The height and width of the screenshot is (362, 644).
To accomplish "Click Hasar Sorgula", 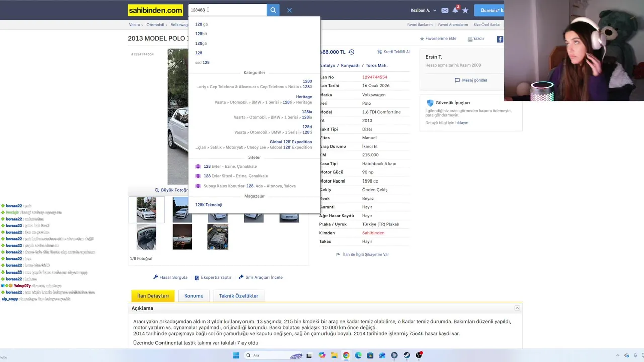I will coord(170,277).
